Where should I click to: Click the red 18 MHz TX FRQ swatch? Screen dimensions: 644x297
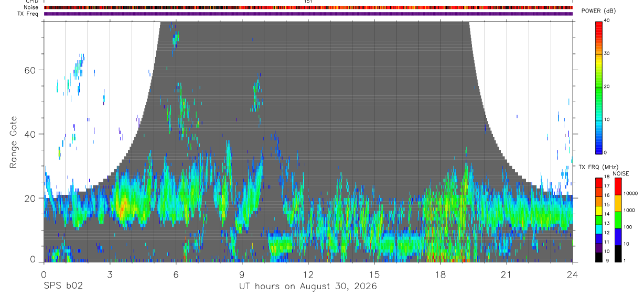click(598, 182)
